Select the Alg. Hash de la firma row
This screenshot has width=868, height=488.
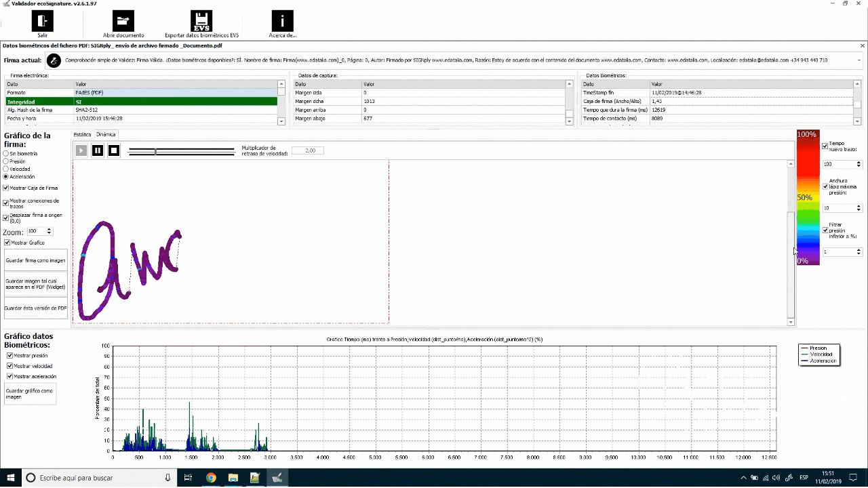click(141, 110)
